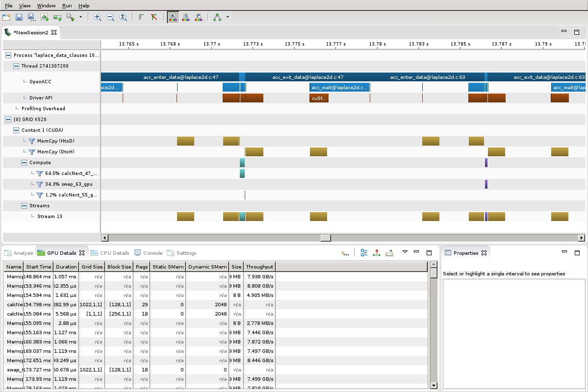Click the Throughput column header

point(259,267)
